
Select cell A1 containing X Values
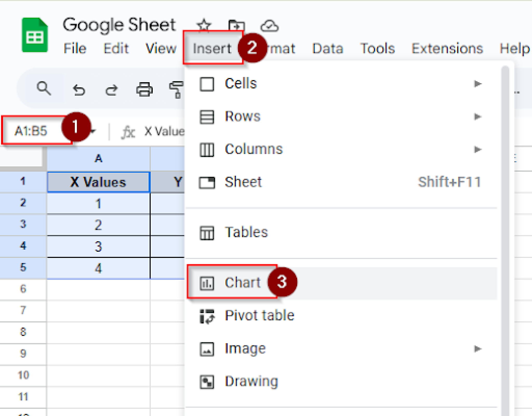pos(98,182)
